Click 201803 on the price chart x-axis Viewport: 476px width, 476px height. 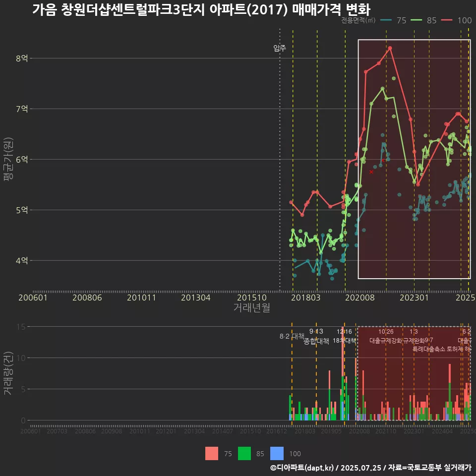click(306, 297)
